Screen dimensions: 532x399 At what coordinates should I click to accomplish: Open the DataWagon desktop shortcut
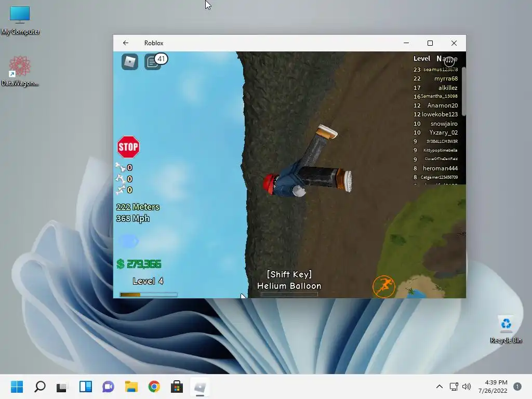[20, 71]
